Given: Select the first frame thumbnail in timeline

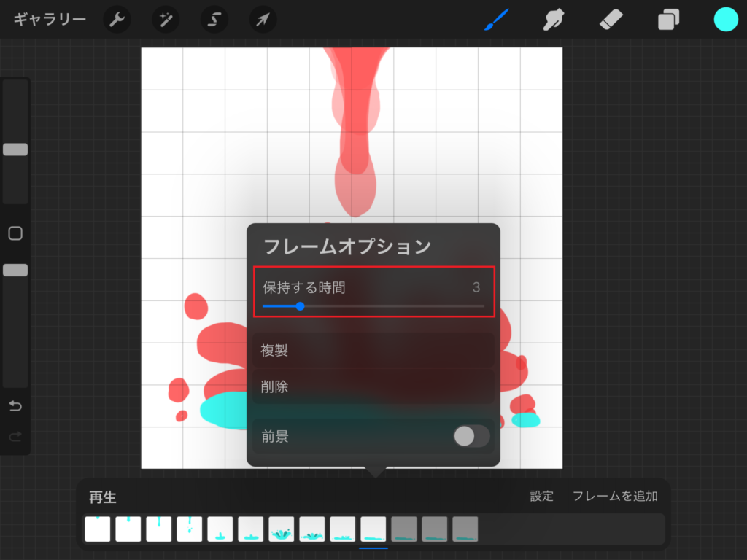Looking at the screenshot, I should point(98,529).
